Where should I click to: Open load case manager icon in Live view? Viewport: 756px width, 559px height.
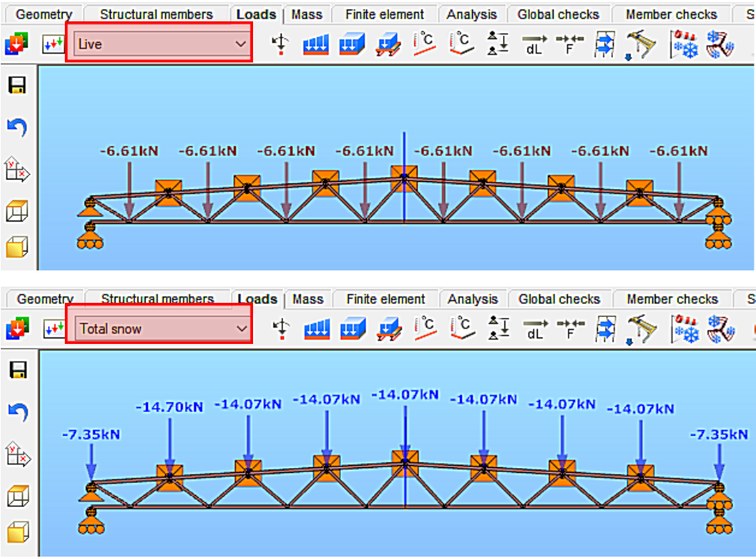pos(17,43)
